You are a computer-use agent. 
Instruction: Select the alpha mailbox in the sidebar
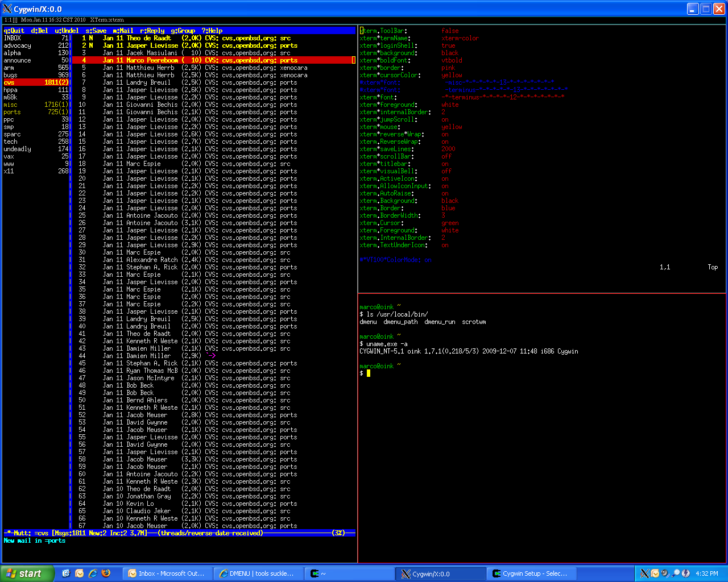tap(36, 53)
